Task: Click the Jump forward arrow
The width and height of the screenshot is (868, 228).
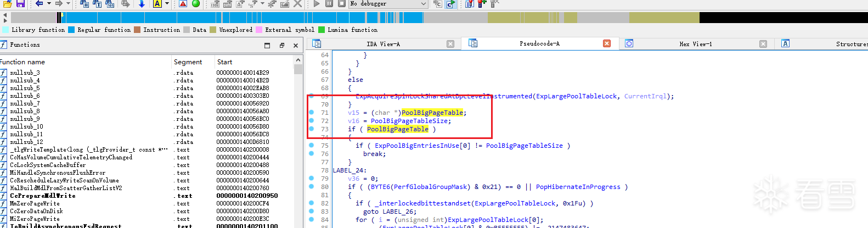Action: tap(59, 3)
